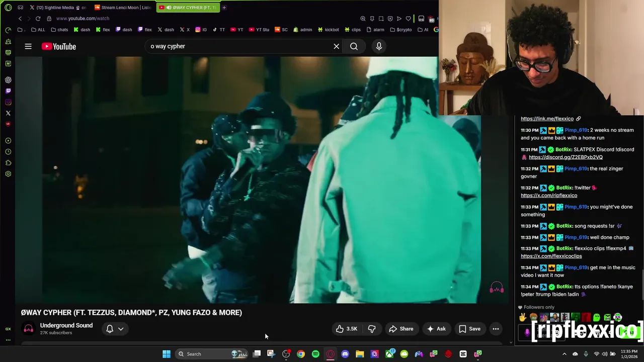
Task: Open the Windows Start menu
Action: tap(167, 354)
